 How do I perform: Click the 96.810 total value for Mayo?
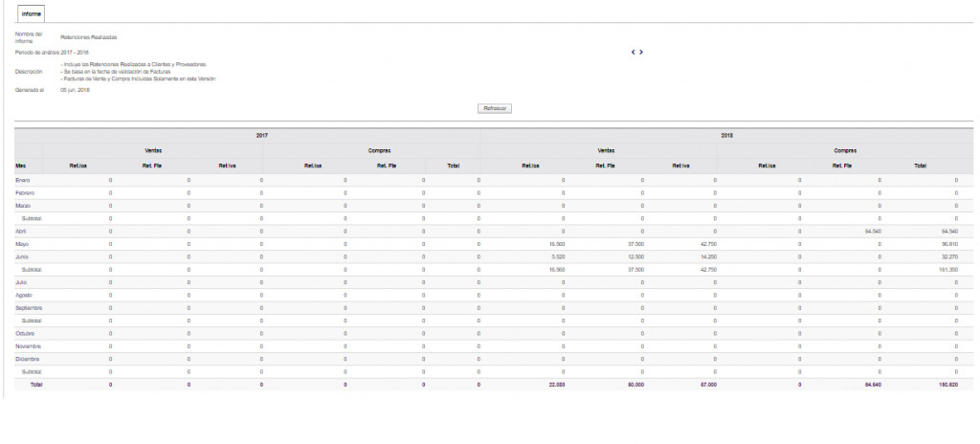coord(948,244)
